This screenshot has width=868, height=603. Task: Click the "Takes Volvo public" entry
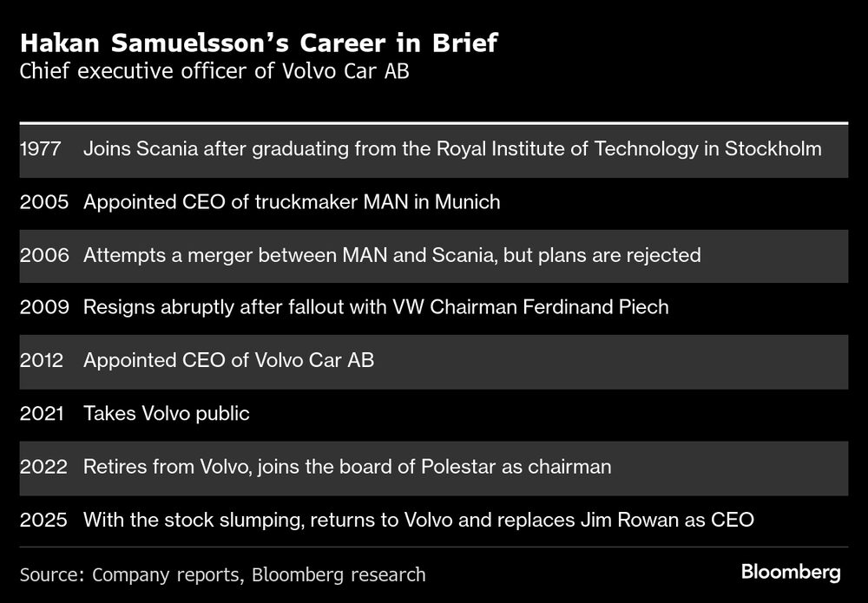[167, 414]
